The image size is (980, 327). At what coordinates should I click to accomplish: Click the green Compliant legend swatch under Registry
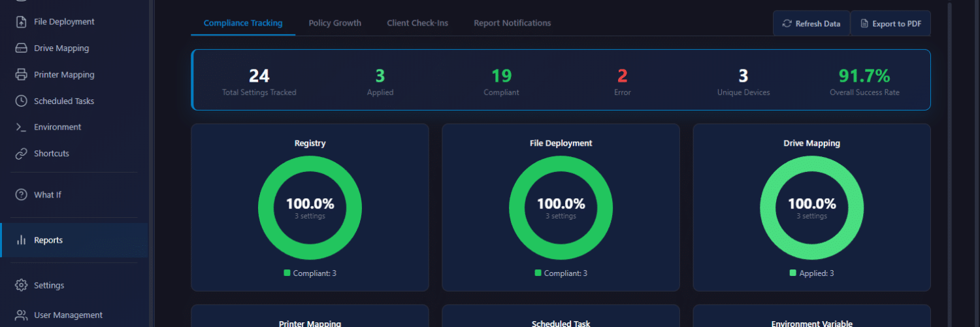[287, 273]
